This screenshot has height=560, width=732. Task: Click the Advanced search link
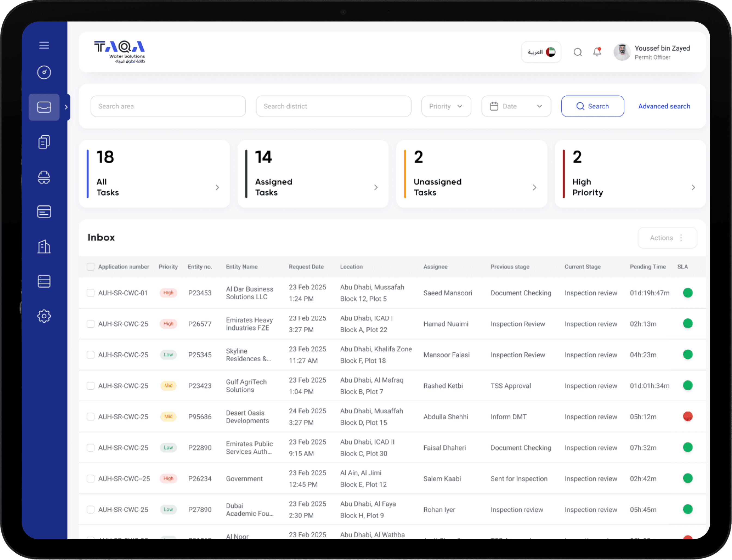tap(664, 106)
